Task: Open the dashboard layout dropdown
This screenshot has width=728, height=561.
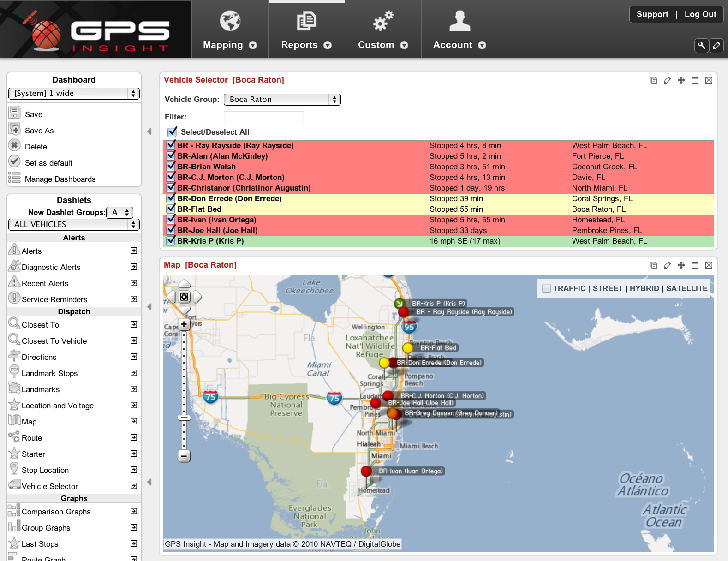Action: (x=74, y=94)
